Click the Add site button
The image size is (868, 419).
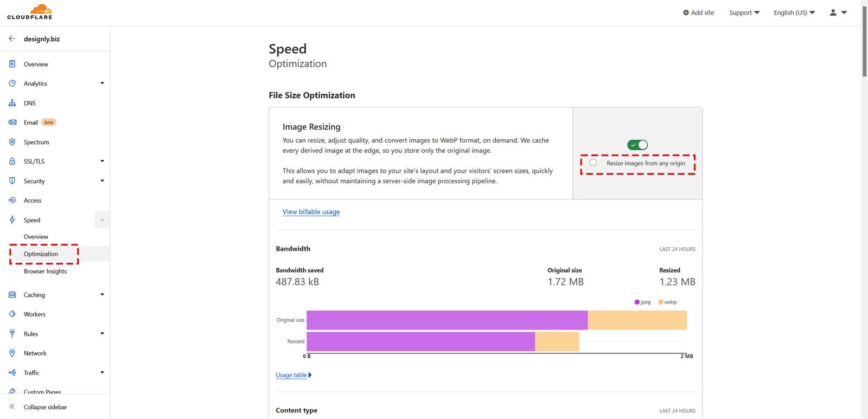(698, 12)
